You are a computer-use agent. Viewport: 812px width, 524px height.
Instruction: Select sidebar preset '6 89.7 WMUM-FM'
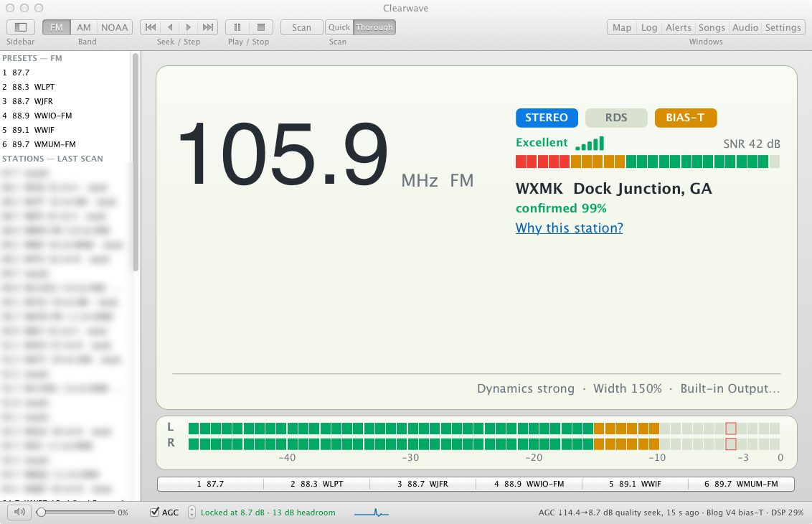(x=66, y=144)
